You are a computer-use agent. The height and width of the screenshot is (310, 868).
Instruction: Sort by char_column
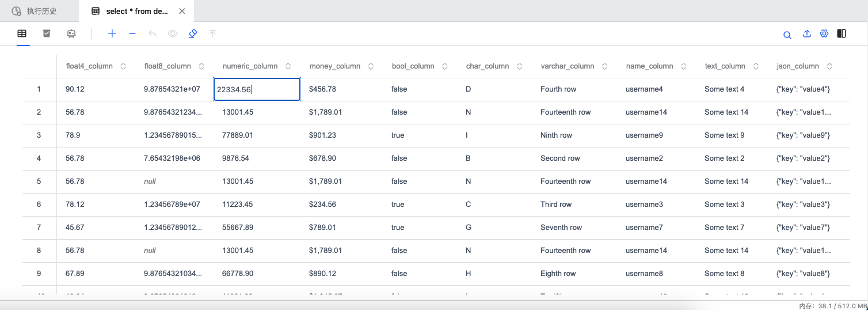520,66
